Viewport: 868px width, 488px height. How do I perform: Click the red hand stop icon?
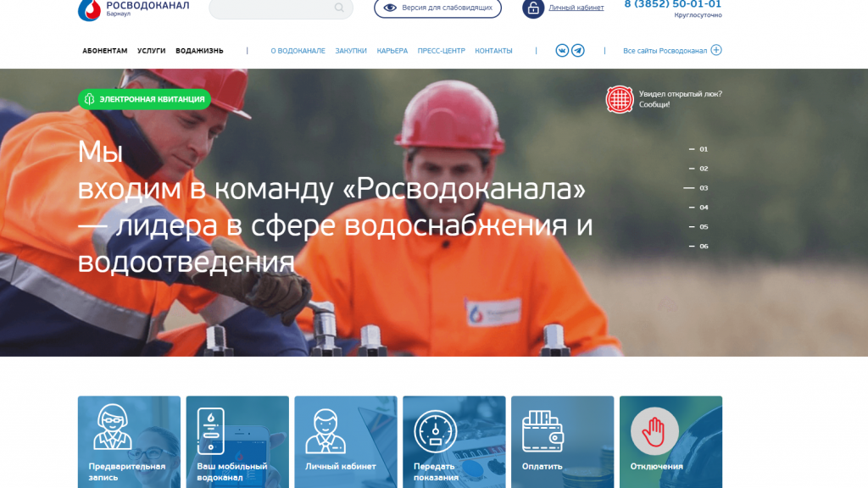coord(654,431)
